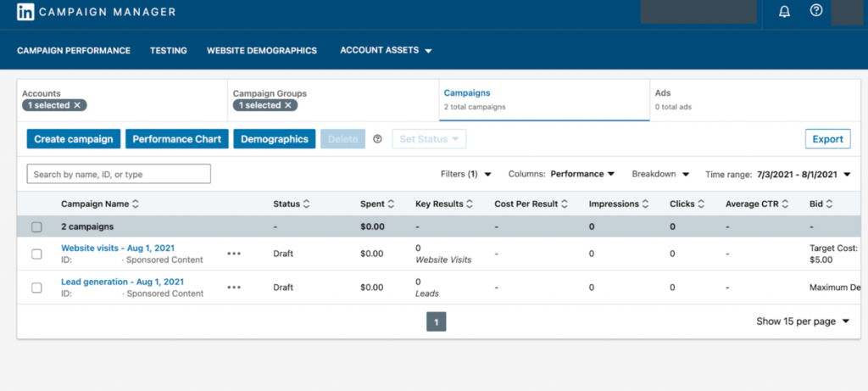Focus the Search by name, ID, or type field

pyautogui.click(x=119, y=174)
